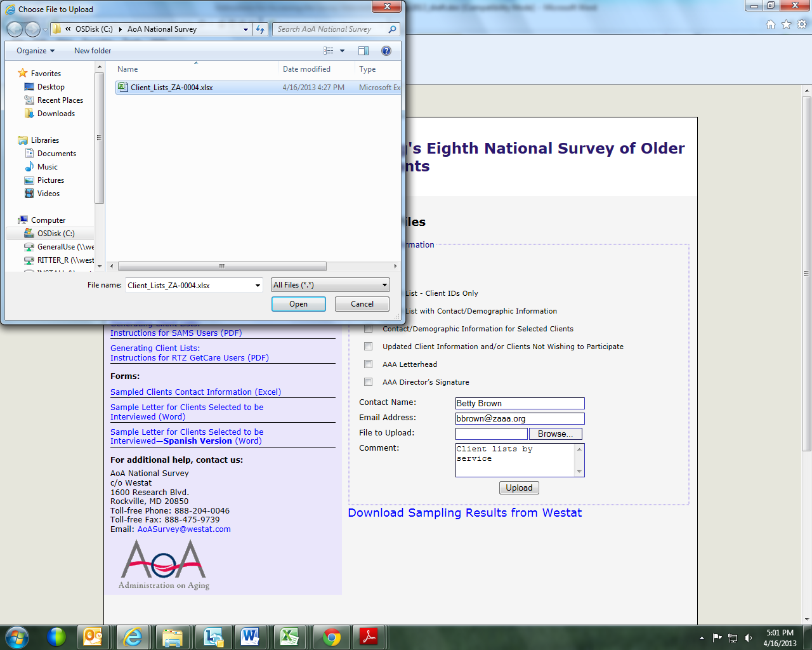Click the horizontal scrollbar in file list
This screenshot has height=650, width=812.
tap(222, 267)
